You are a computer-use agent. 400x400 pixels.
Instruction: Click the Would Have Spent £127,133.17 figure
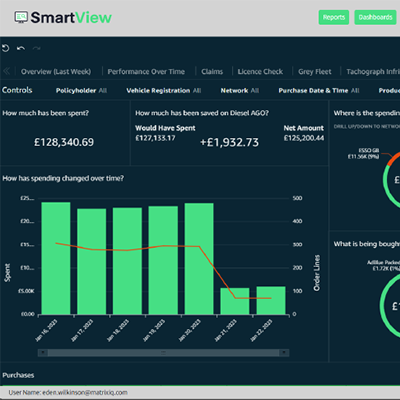[155, 138]
